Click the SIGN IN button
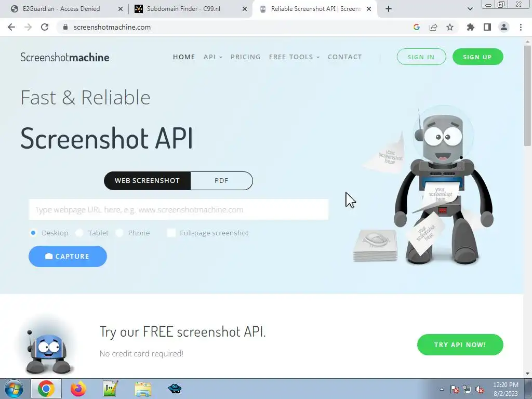The width and height of the screenshot is (532, 399). pos(421,57)
